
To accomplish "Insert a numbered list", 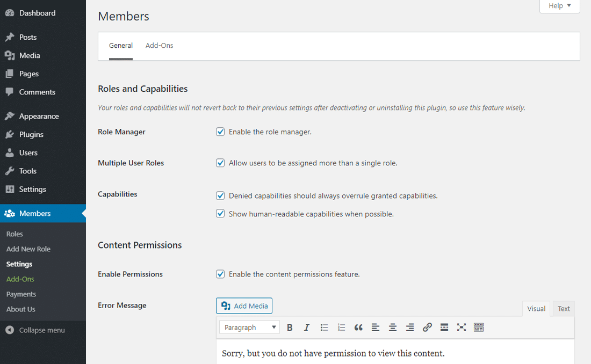I will [x=341, y=327].
